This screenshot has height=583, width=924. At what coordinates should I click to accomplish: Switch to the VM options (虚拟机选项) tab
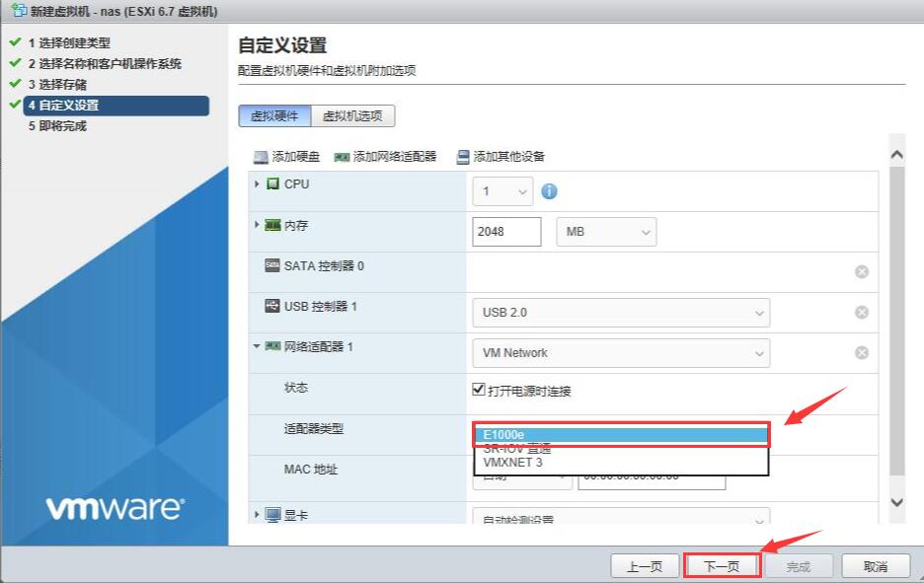(x=353, y=116)
